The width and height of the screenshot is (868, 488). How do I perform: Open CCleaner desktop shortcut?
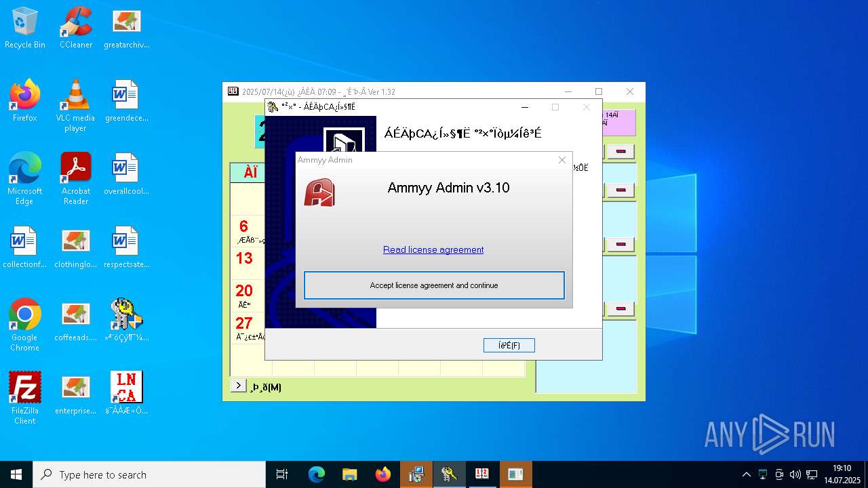point(75,28)
